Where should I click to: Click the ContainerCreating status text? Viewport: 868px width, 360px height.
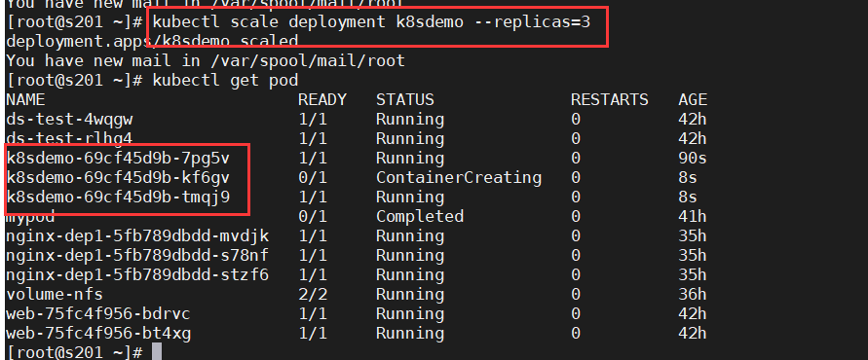click(459, 178)
